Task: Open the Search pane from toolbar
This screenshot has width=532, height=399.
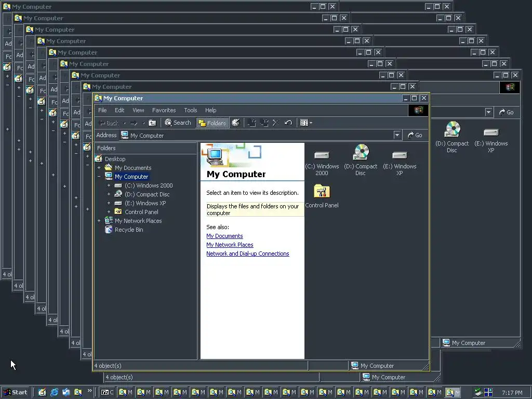Action: coord(178,123)
